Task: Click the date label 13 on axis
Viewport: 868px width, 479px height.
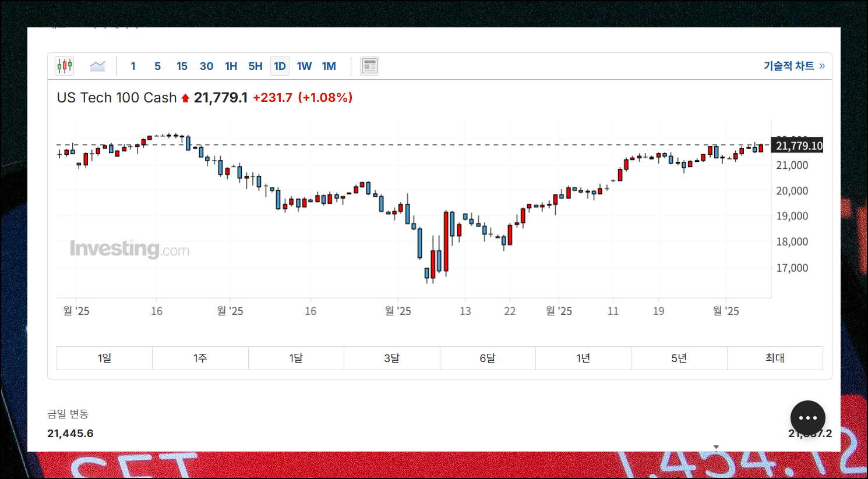Action: 465,311
